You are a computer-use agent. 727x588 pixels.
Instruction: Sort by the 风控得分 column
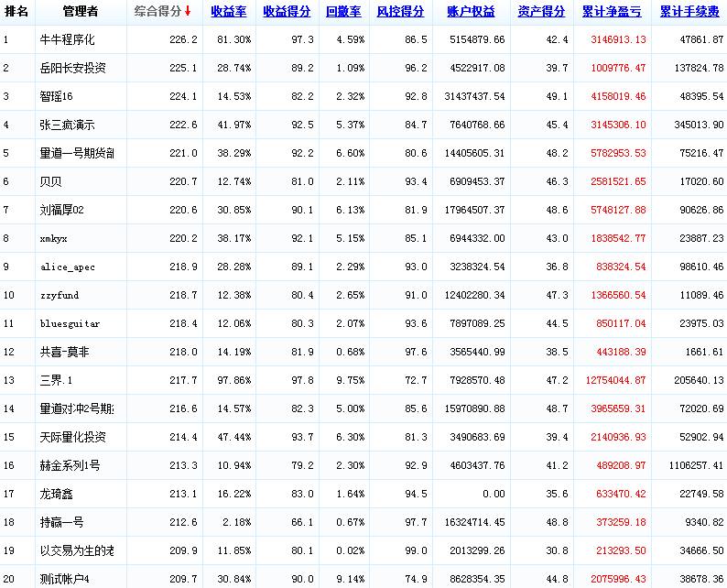point(400,12)
